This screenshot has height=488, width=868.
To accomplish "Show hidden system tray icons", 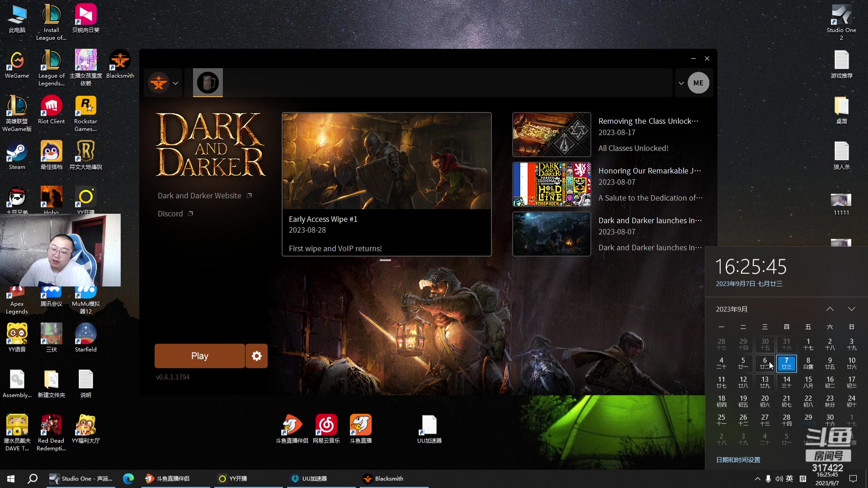I will tap(757, 479).
